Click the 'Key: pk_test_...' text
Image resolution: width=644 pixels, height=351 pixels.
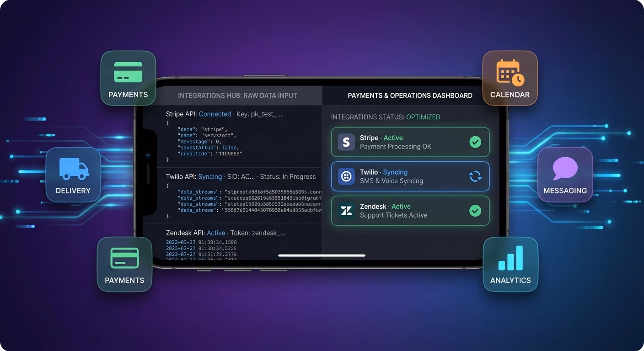[x=259, y=114]
